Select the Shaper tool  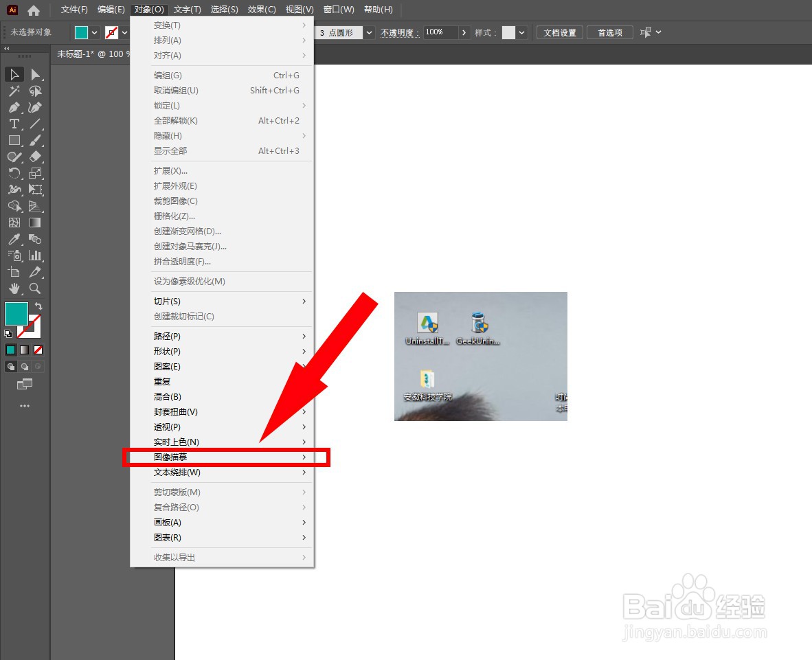tap(14, 157)
